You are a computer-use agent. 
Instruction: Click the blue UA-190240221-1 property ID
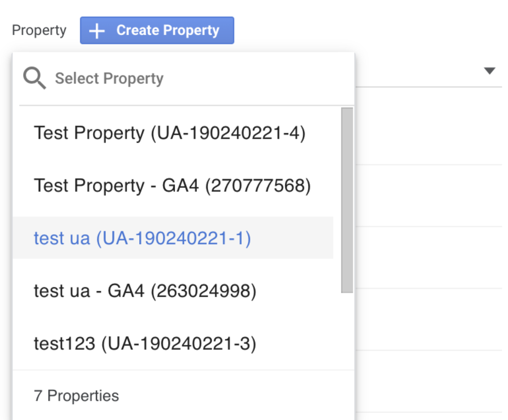pyautogui.click(x=174, y=238)
